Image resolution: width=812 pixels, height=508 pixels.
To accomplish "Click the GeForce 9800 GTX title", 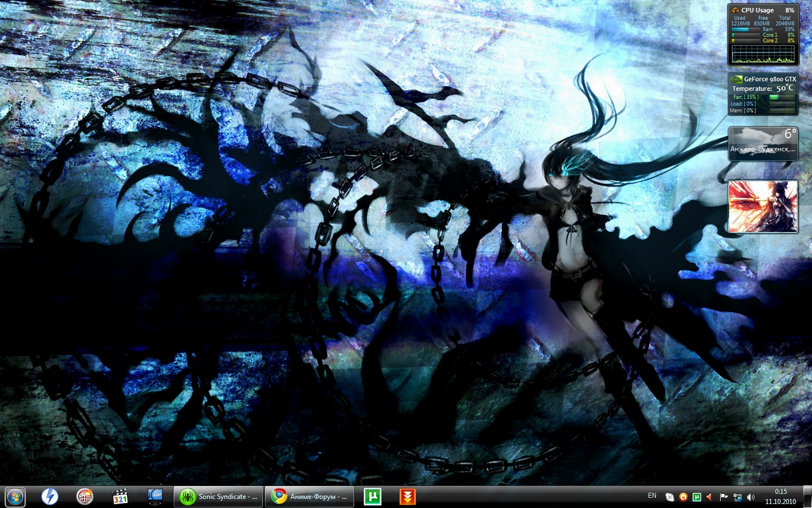I will click(x=770, y=79).
